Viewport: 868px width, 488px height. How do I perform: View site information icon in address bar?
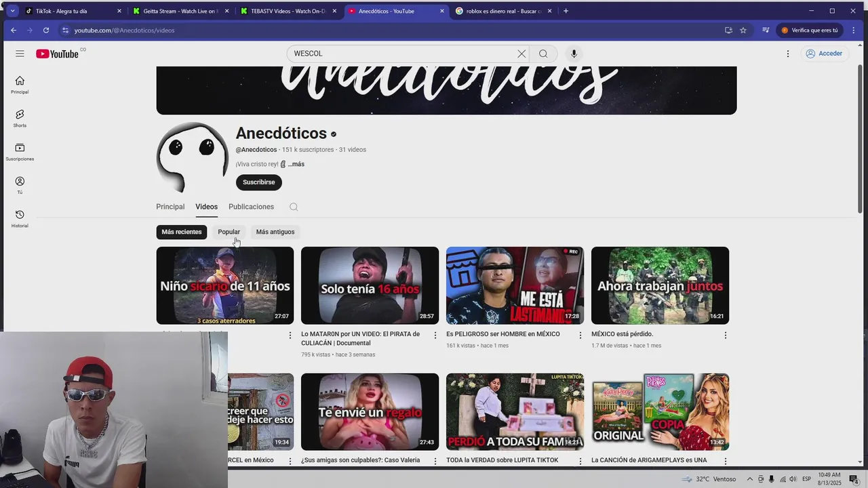[x=65, y=30]
